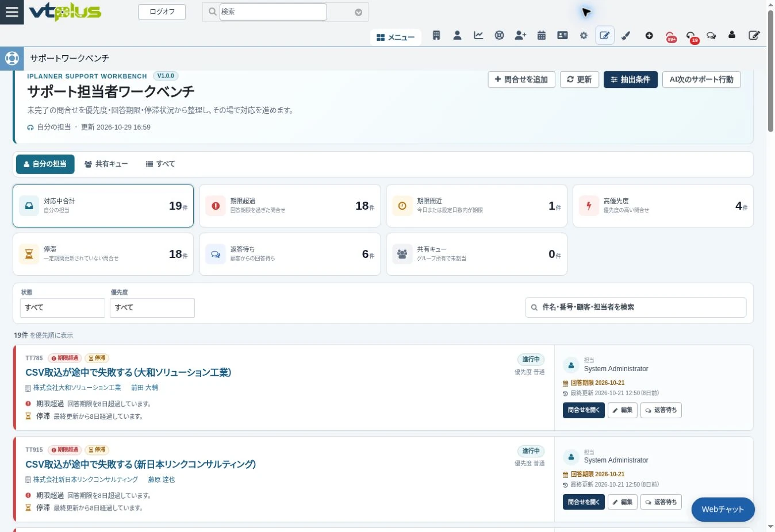Viewport: 775px width, 532px height.
Task: Click 返答待ち button for ticket TT785
Action: pyautogui.click(x=661, y=410)
